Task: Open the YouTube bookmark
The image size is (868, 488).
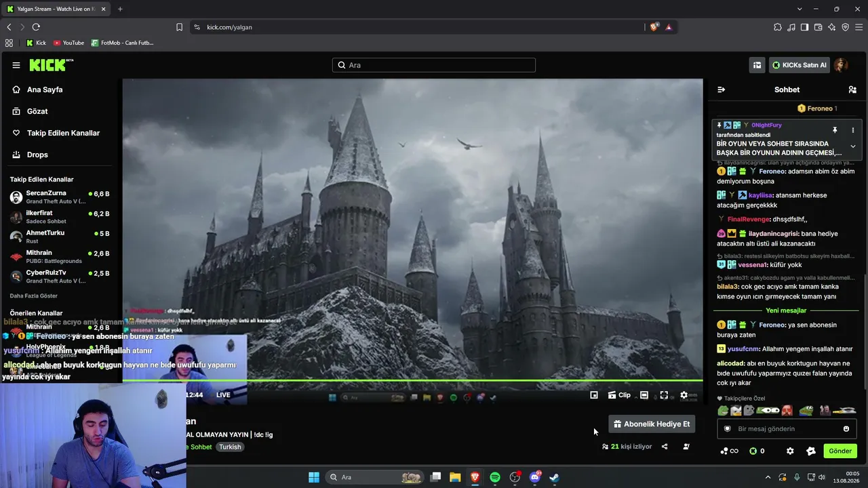Action: [68, 43]
